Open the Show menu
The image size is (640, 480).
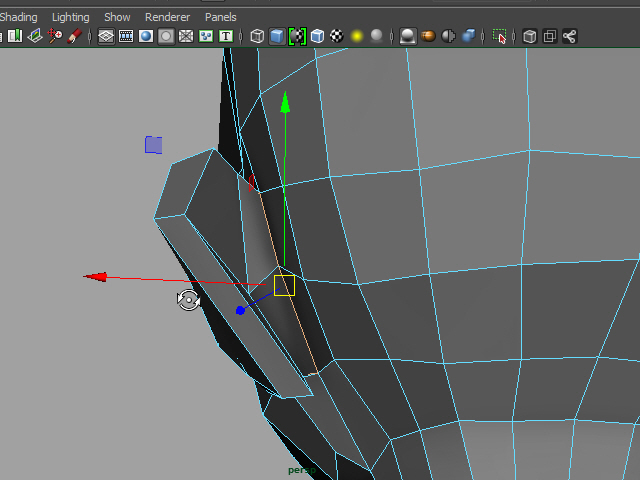click(117, 17)
